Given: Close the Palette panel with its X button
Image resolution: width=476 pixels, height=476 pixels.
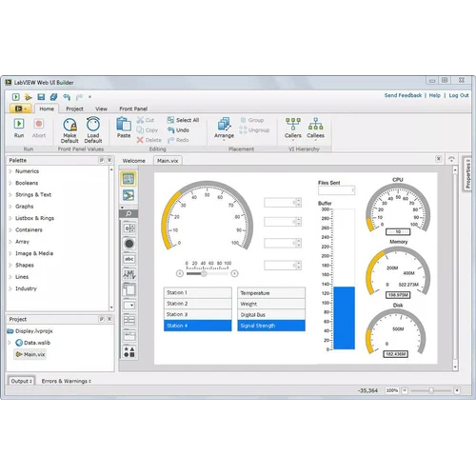Looking at the screenshot, I should pyautogui.click(x=109, y=160).
